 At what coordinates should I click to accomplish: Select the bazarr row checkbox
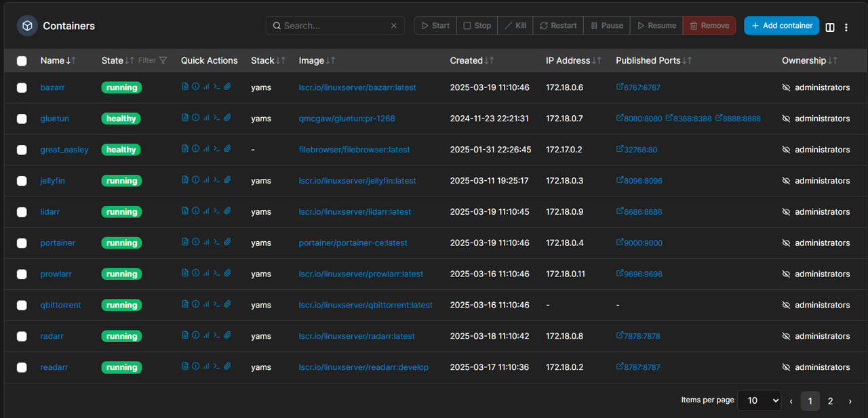tap(22, 87)
